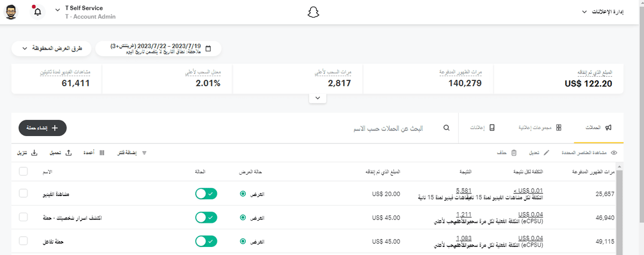
Task: Switch to the إعلانات tab
Action: pos(486,129)
